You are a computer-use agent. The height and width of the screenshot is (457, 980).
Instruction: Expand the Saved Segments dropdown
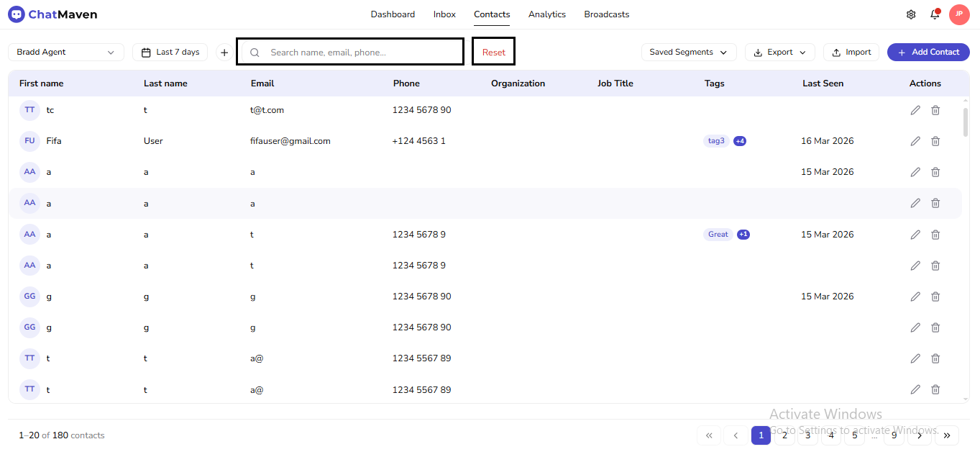(688, 52)
